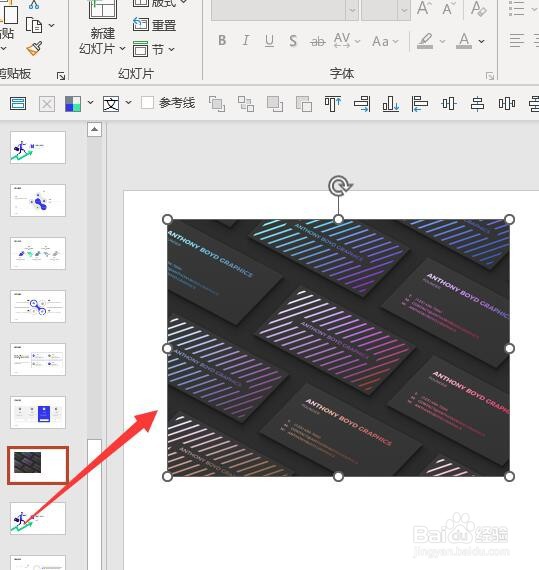
Task: Click the distribute horizontally icon
Action: 507,104
